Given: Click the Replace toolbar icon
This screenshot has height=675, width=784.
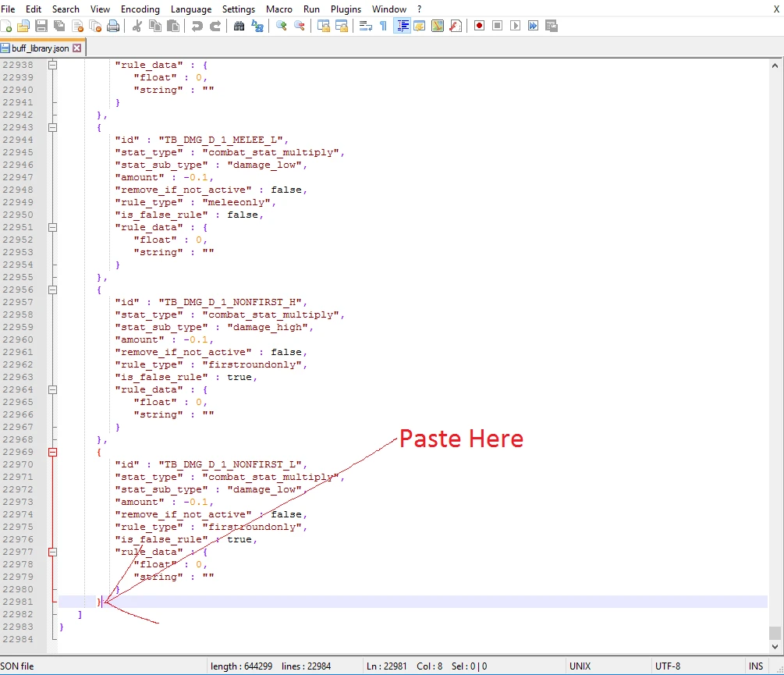Looking at the screenshot, I should [x=257, y=26].
